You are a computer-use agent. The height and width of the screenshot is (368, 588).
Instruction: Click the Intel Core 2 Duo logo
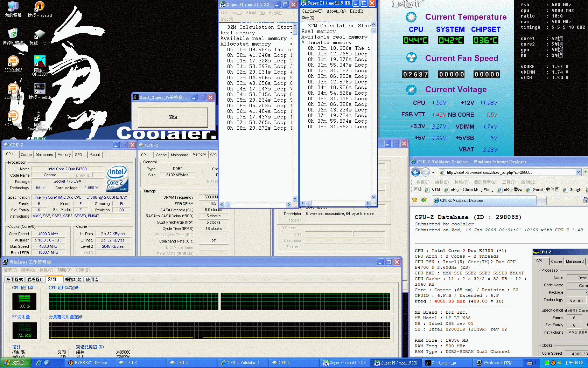click(x=117, y=178)
